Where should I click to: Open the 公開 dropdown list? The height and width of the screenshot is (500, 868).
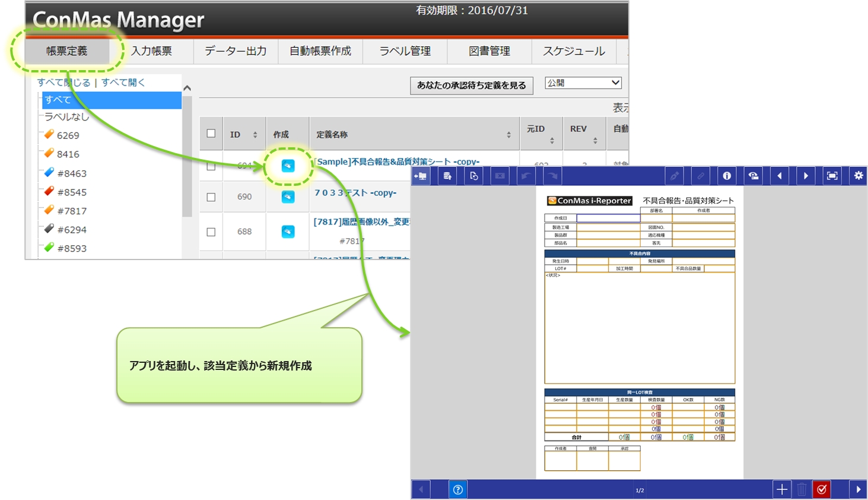583,83
